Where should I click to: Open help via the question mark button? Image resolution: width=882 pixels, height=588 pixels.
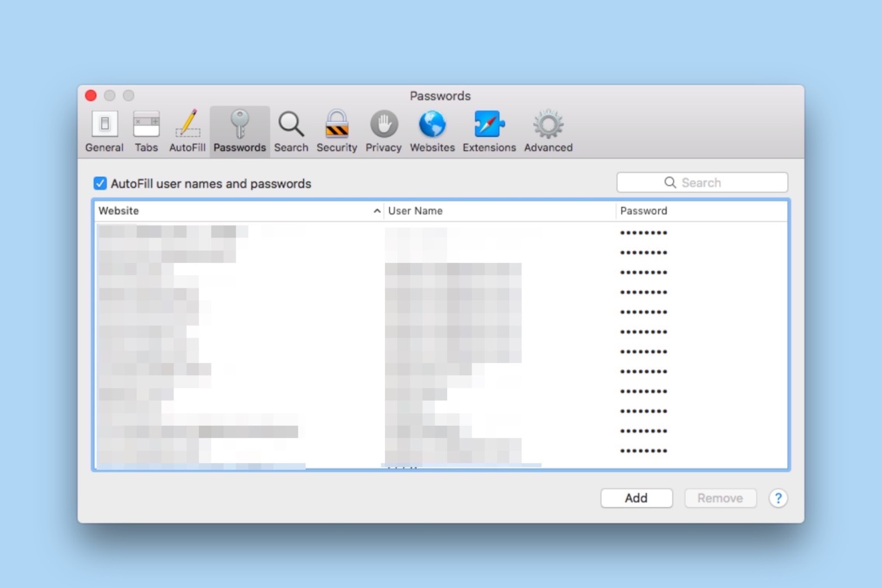tap(779, 498)
